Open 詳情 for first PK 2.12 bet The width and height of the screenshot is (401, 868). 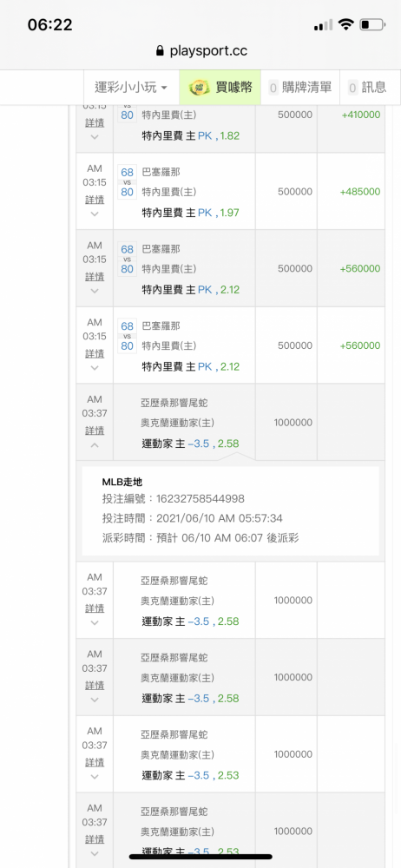94,277
